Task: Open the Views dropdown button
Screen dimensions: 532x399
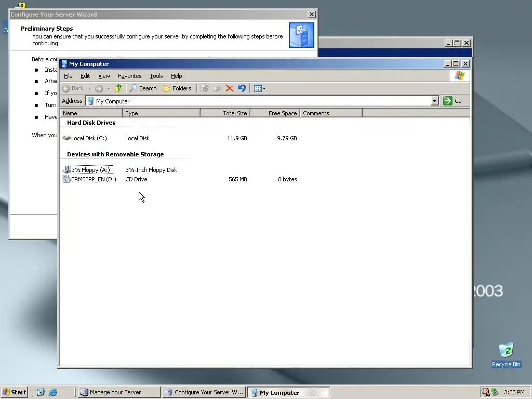Action: click(x=260, y=88)
